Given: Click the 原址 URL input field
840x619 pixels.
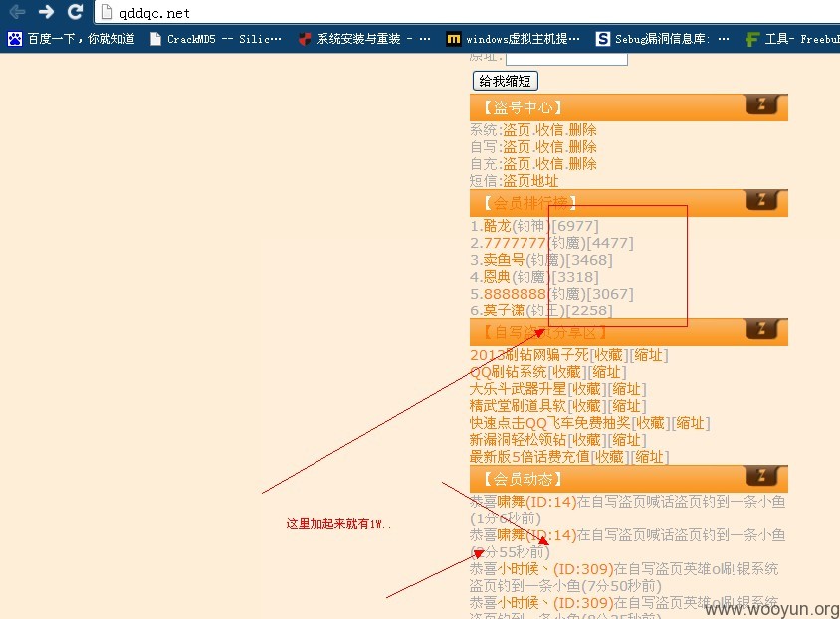Looking at the screenshot, I should (x=566, y=58).
